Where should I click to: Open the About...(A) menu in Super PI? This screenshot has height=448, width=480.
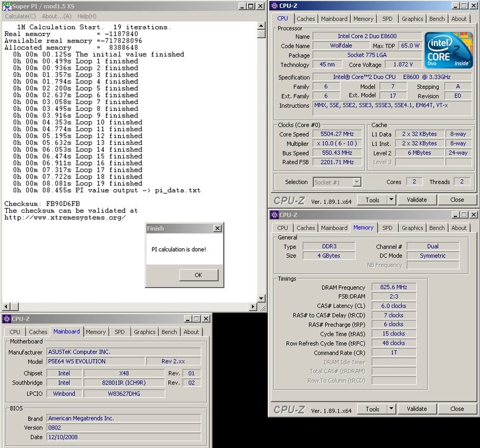[x=57, y=16]
